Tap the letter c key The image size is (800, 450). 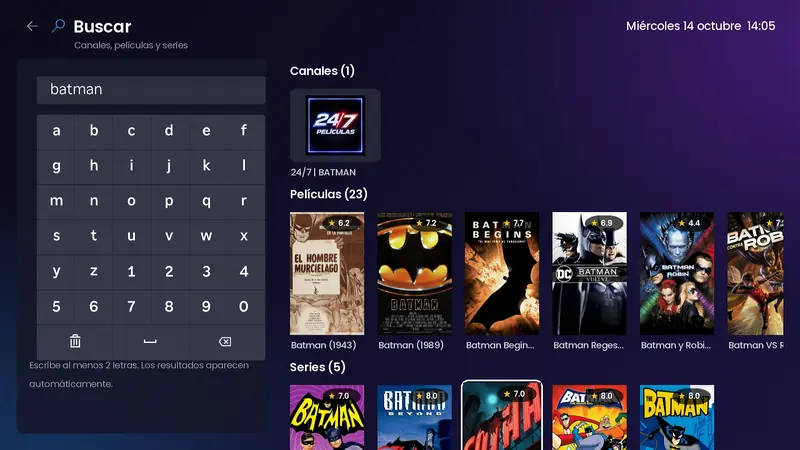[x=131, y=131]
